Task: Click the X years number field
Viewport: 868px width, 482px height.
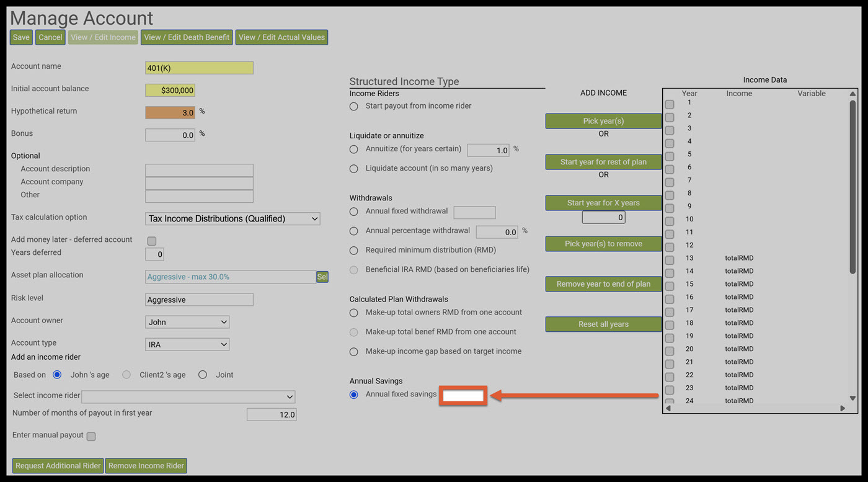Action: pos(603,218)
